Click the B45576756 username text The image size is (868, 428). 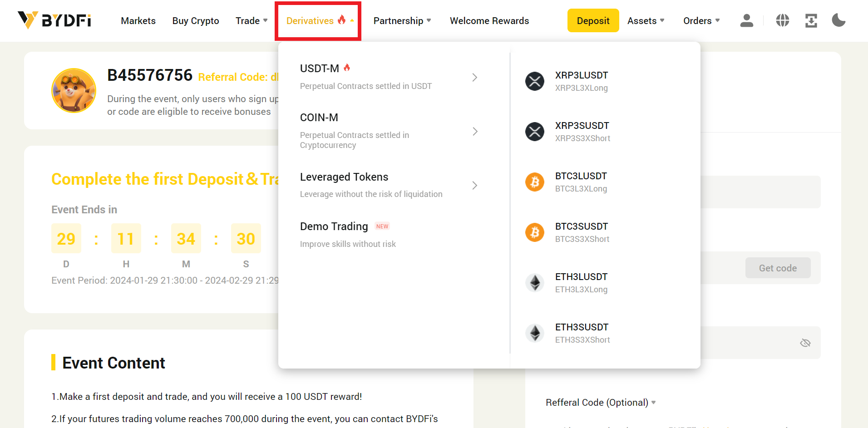tap(150, 75)
